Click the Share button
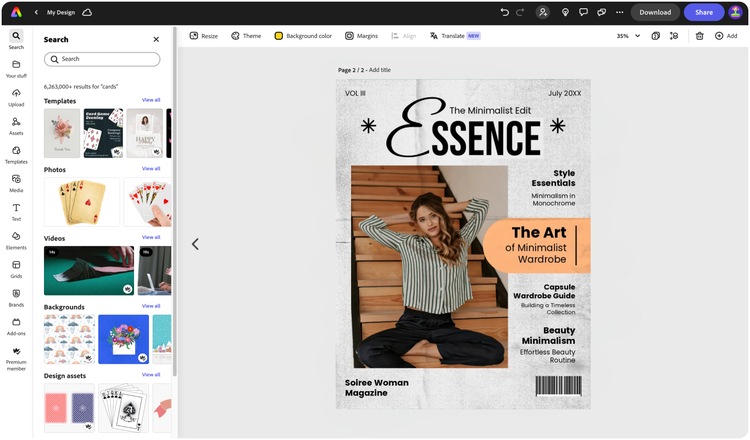The height and width of the screenshot is (440, 750). pos(704,12)
